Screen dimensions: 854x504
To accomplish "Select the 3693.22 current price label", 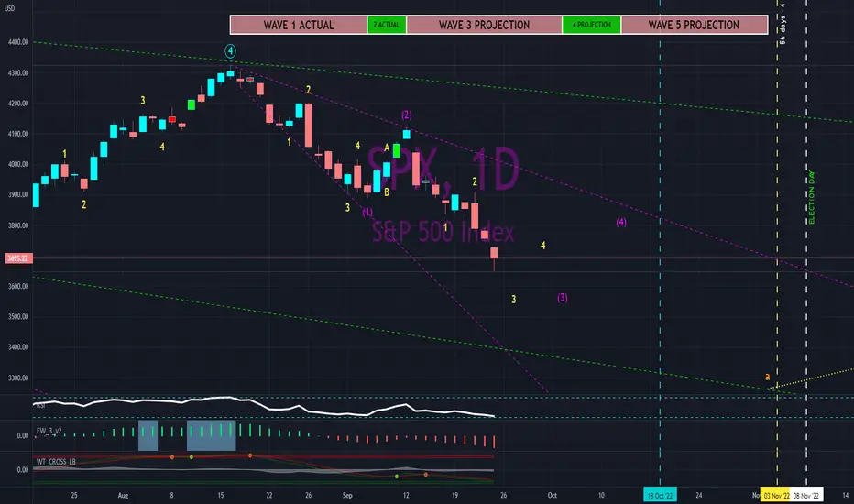I will tap(18, 258).
